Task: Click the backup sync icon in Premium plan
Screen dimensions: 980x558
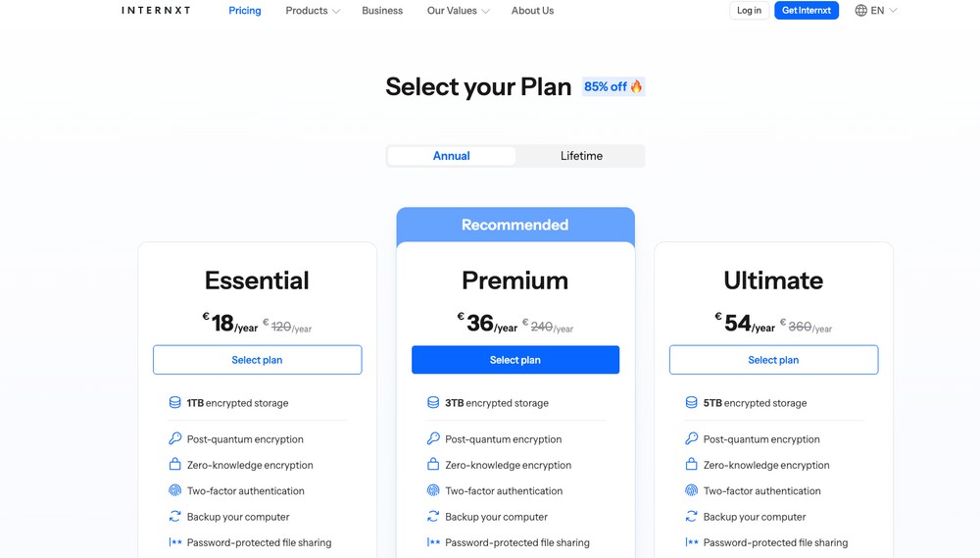Action: [433, 517]
